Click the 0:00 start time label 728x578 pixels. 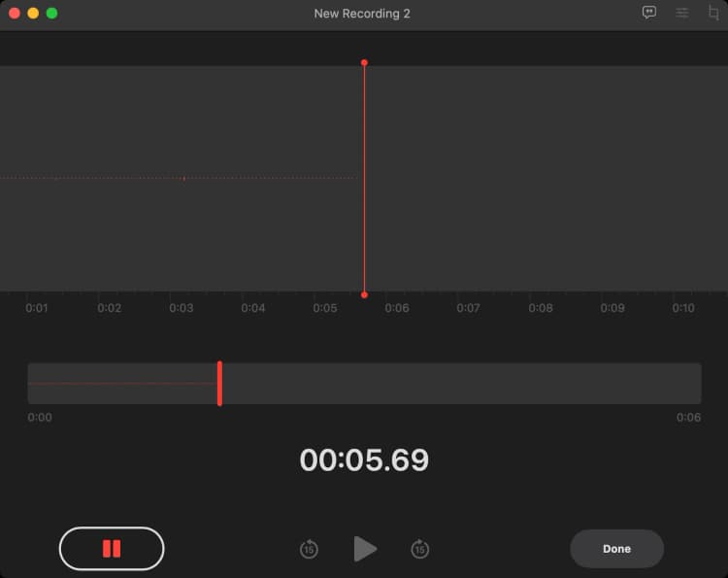click(x=40, y=418)
